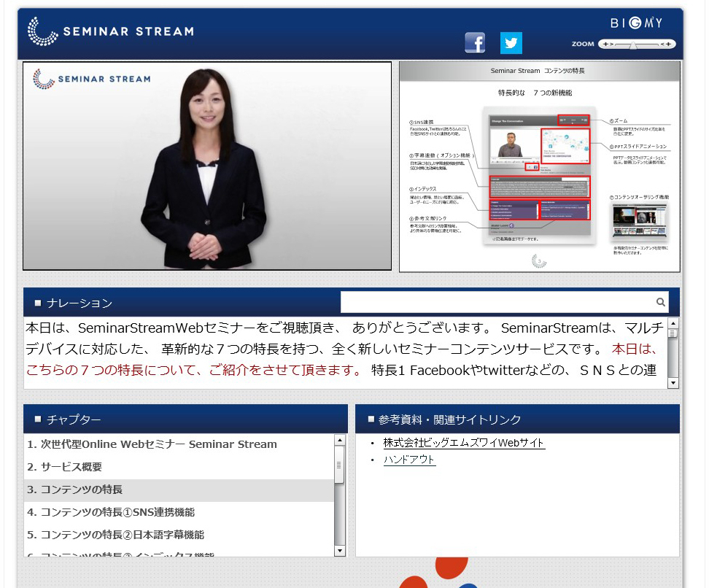The width and height of the screenshot is (709, 588).
Task: Open the ハンドアウト link
Action: click(409, 460)
